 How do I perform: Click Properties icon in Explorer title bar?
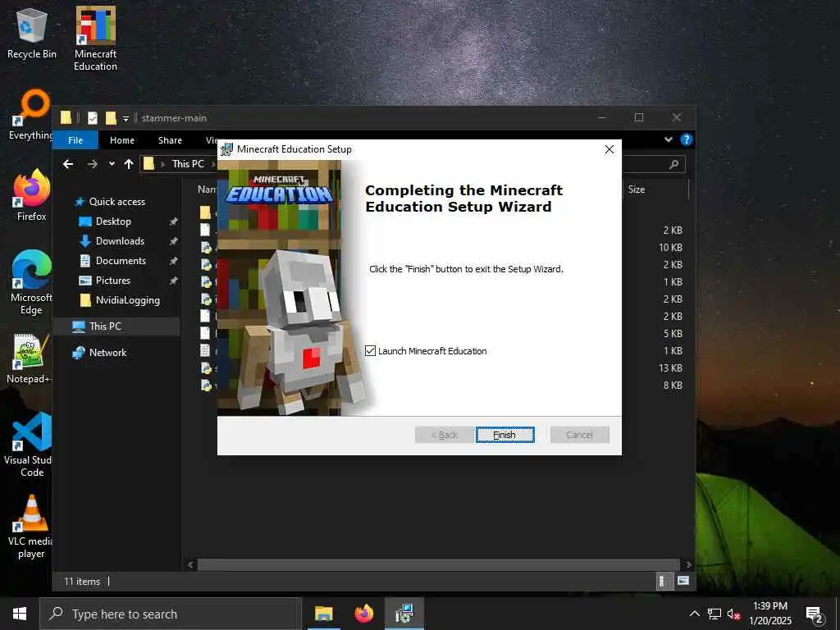tap(92, 118)
